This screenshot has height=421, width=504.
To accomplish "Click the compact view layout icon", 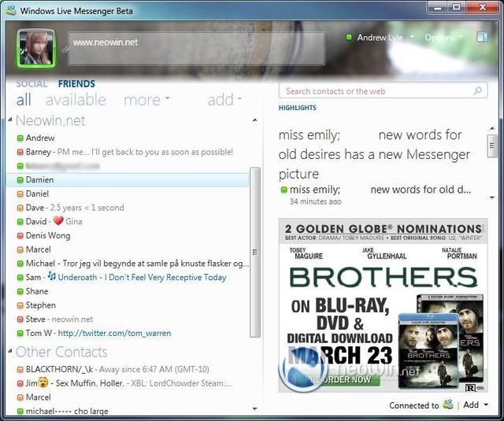I will pyautogui.click(x=482, y=37).
